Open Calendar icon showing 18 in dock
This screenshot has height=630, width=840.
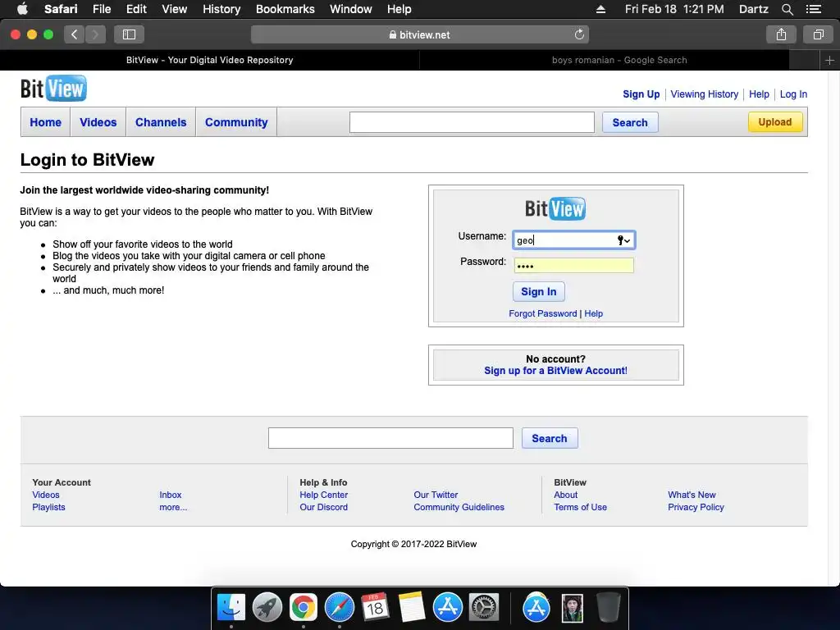pyautogui.click(x=375, y=607)
